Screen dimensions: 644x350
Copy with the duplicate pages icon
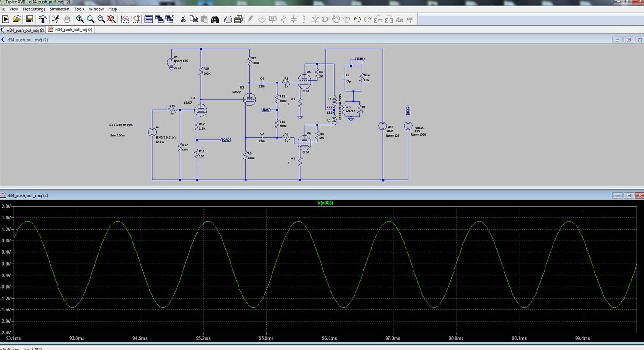pos(194,19)
